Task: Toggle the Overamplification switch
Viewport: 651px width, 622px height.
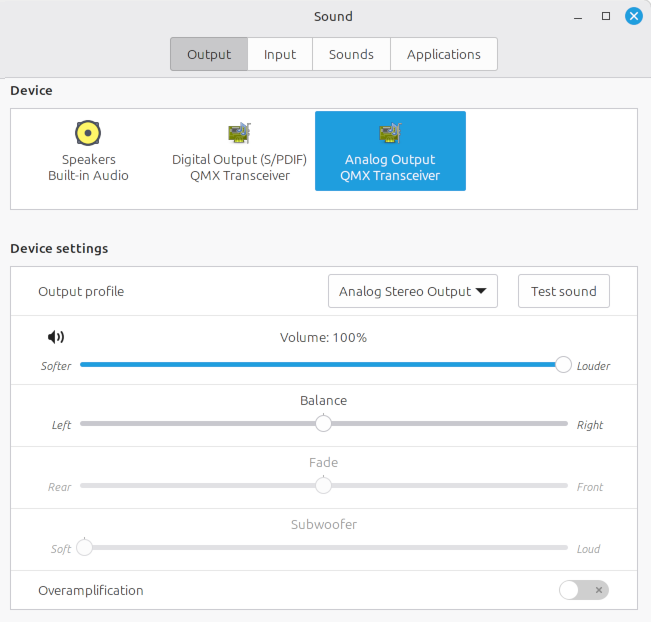Action: point(584,590)
